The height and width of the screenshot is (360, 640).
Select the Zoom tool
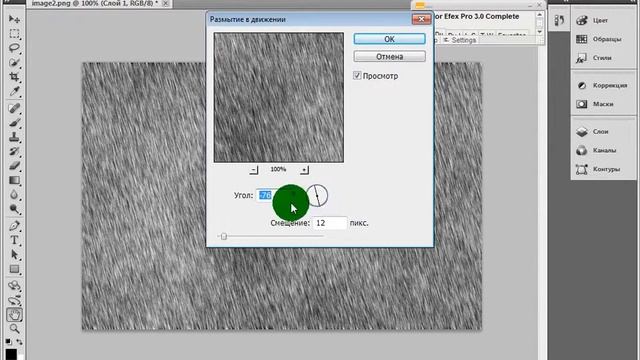coord(14,329)
